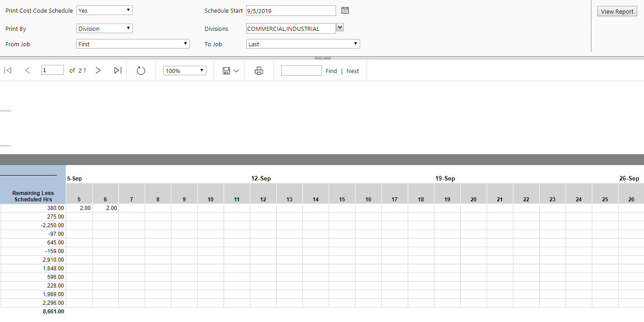The width and height of the screenshot is (644, 322).
Task: Refresh the report
Action: click(x=141, y=71)
